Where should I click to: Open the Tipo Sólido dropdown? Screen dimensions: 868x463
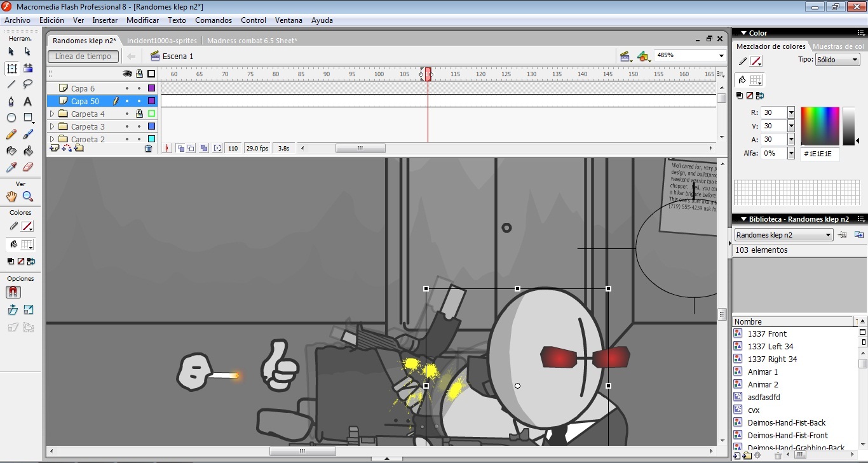tap(837, 60)
